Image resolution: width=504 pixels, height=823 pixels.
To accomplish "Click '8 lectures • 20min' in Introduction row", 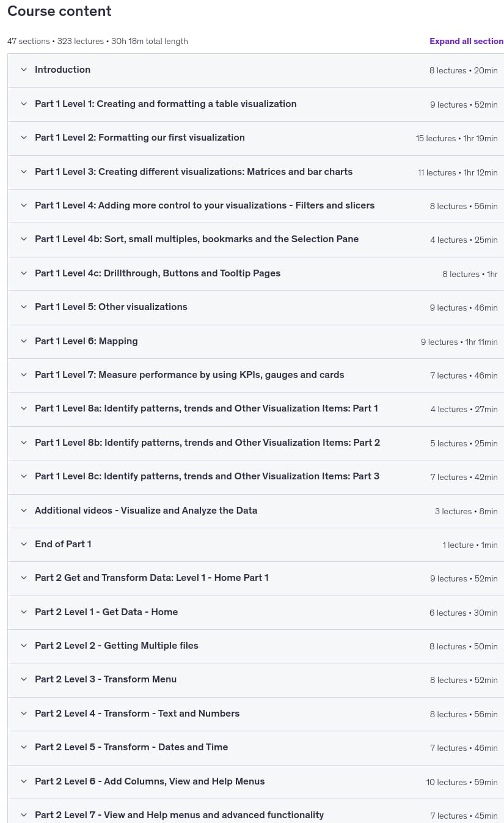I will point(464,70).
